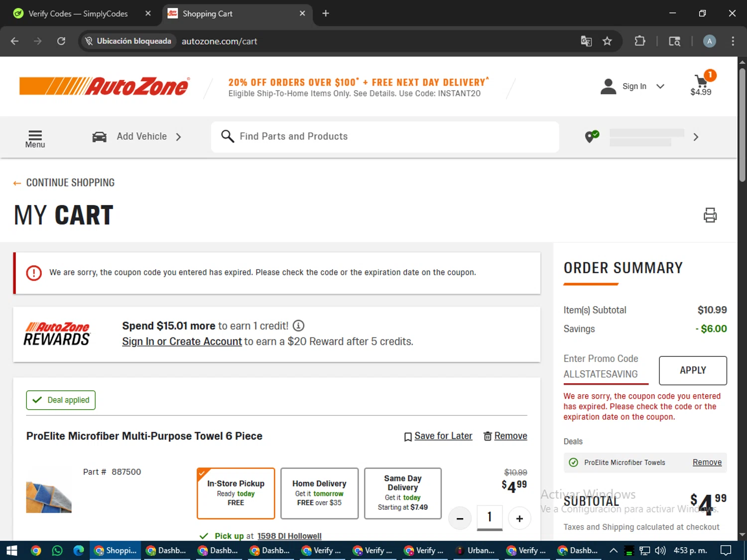The height and width of the screenshot is (560, 747).
Task: Select Same Day Delivery option
Action: 403,493
